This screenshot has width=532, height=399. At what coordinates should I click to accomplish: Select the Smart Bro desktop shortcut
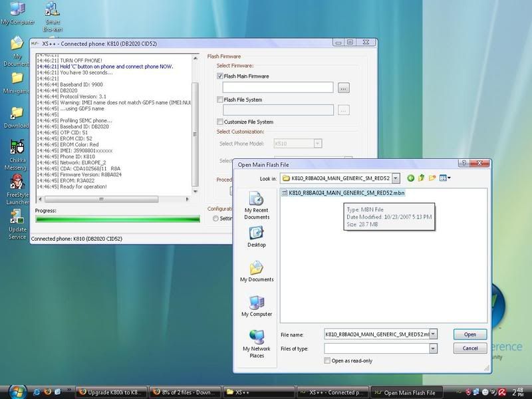(x=53, y=17)
